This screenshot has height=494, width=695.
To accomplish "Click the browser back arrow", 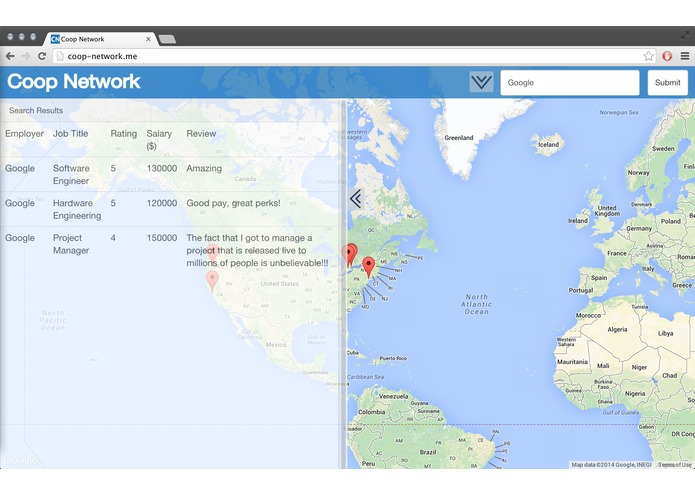I will (10, 56).
